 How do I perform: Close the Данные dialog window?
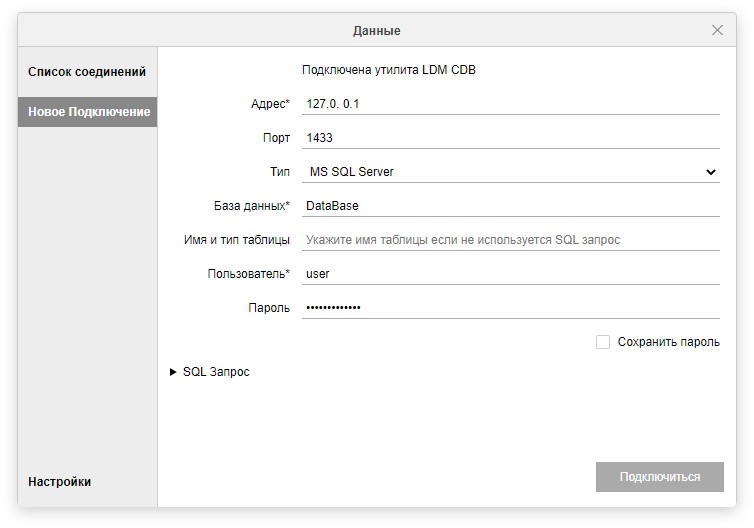click(717, 30)
